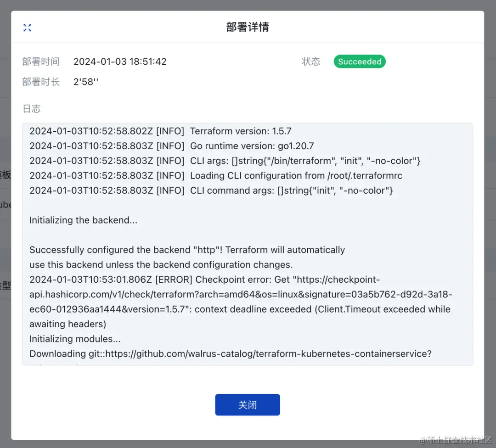Click the 'Downloading git::https://github.com/walrus-catalog' log line
The width and height of the screenshot is (496, 448).
click(x=230, y=354)
